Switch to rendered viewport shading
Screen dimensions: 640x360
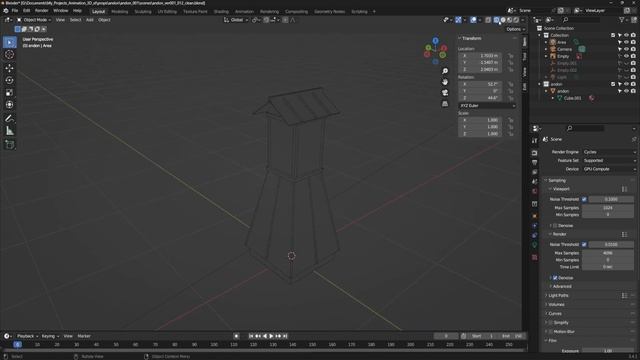[516, 20]
